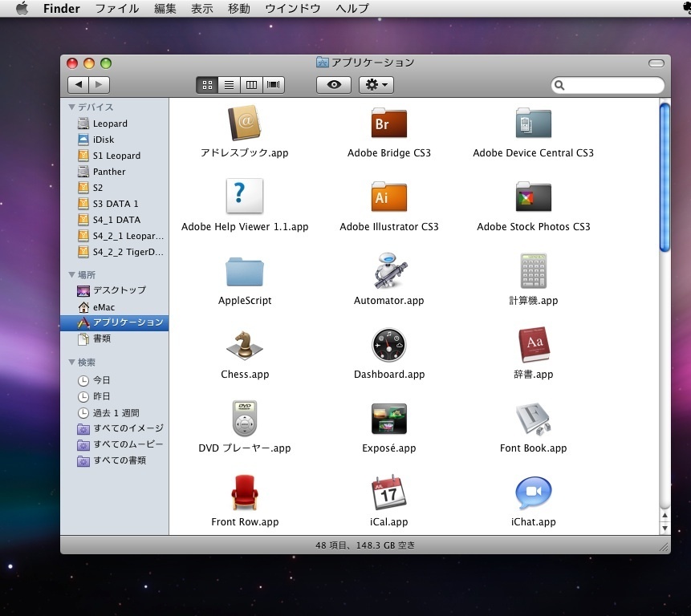Click the Quick Look eye button
The width and height of the screenshot is (691, 616).
tap(334, 85)
